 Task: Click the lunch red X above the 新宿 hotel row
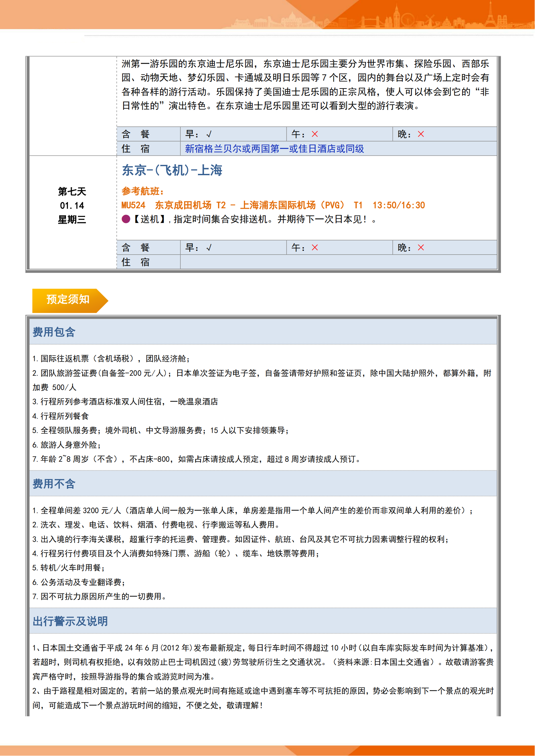coord(315,134)
